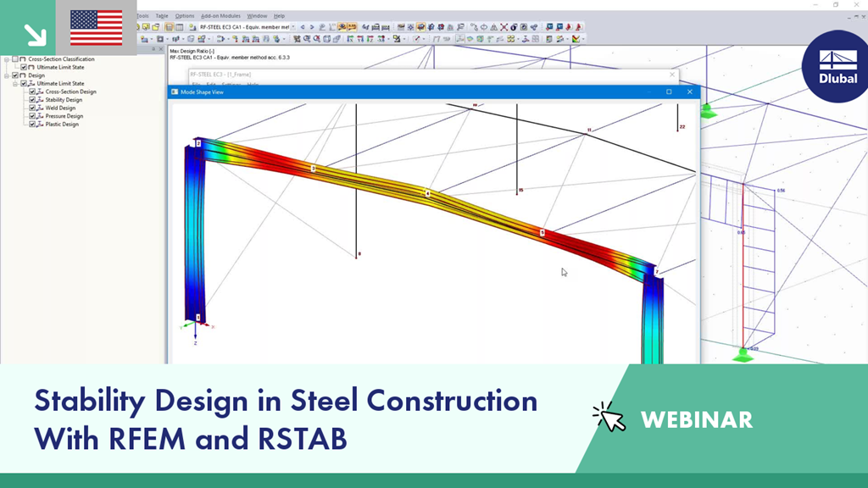Select Plastic Design label in navigator tree
868x488 pixels.
(x=62, y=125)
